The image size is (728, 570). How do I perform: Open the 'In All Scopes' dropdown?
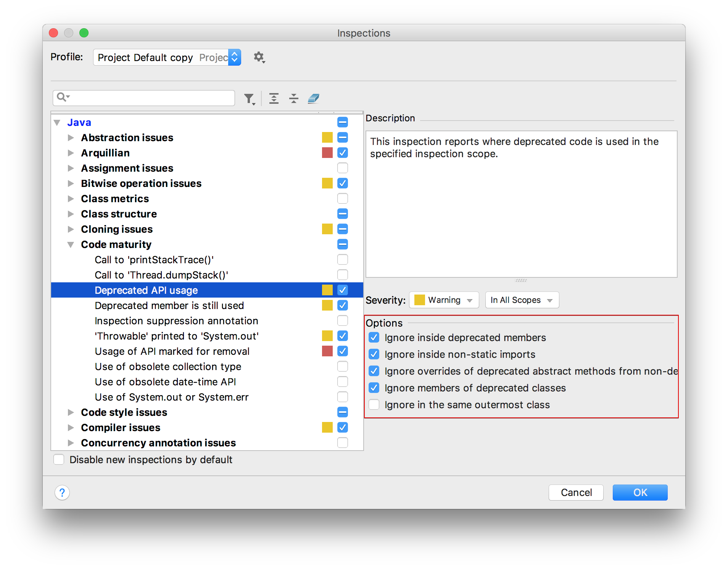522,300
